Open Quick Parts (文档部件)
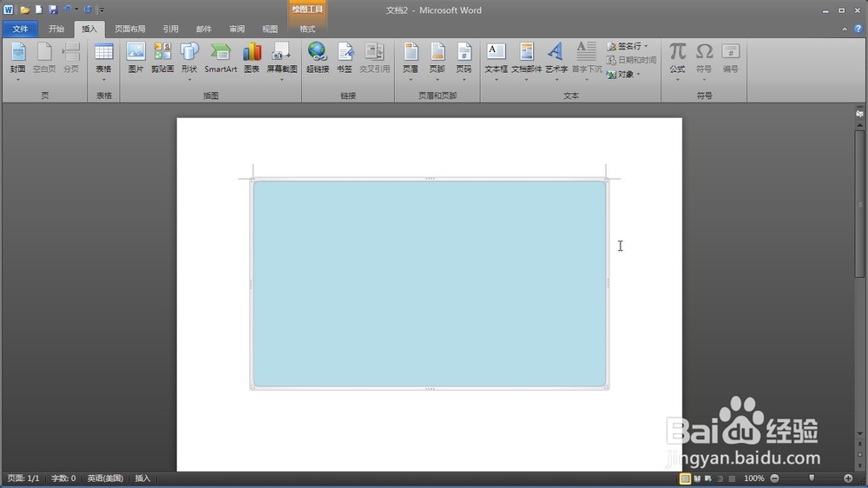Viewport: 868px width, 488px height. 527,60
